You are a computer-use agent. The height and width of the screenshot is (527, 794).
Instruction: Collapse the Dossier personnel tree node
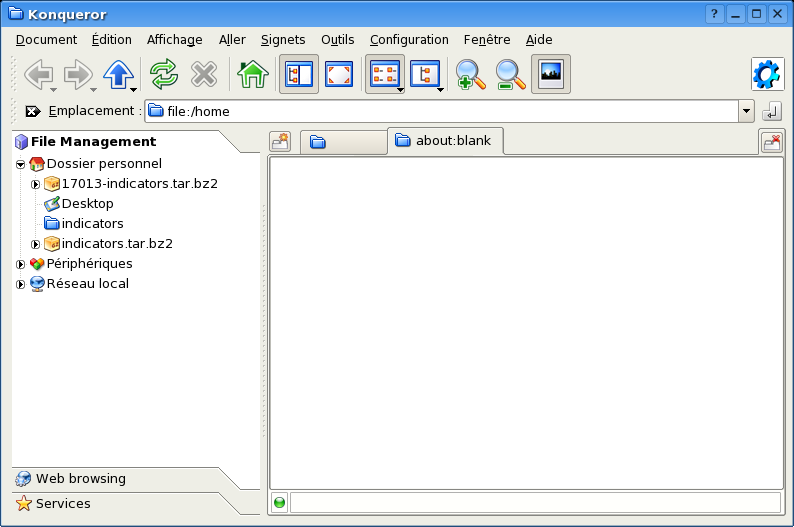click(x=20, y=164)
